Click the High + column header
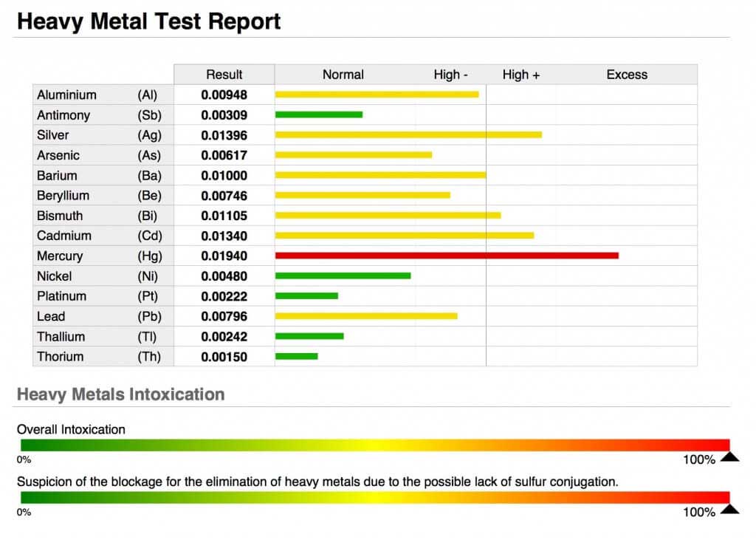Image resolution: width=756 pixels, height=540 pixels. 520,75
